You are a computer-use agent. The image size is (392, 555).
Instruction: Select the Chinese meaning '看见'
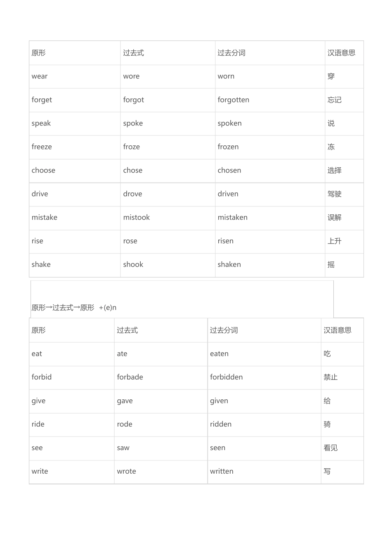pyautogui.click(x=331, y=448)
